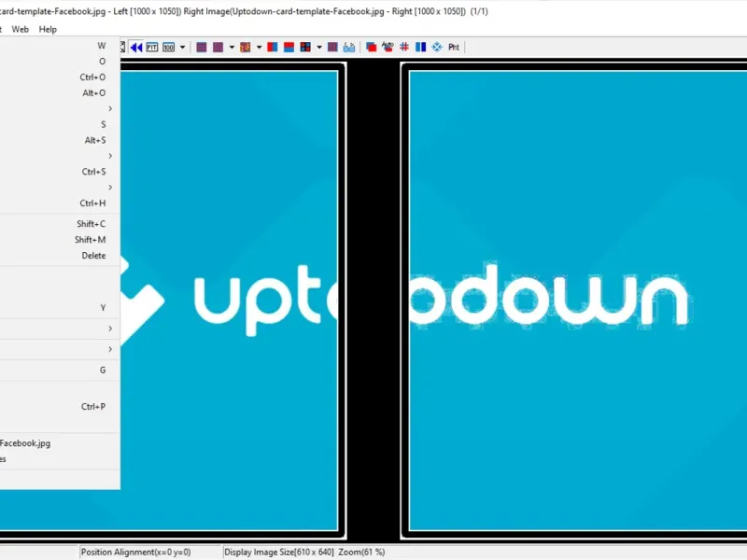Image resolution: width=747 pixels, height=560 pixels.
Task: Click the blue two-column toolbar icon
Action: point(421,48)
